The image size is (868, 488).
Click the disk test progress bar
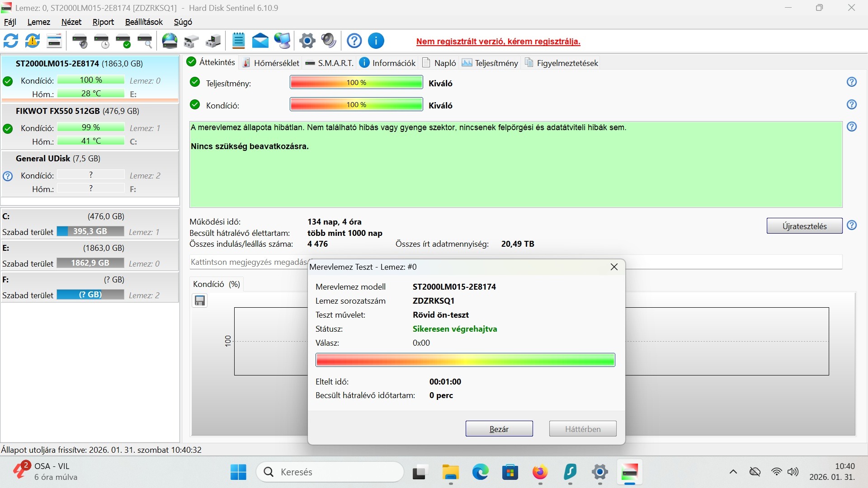(x=465, y=360)
